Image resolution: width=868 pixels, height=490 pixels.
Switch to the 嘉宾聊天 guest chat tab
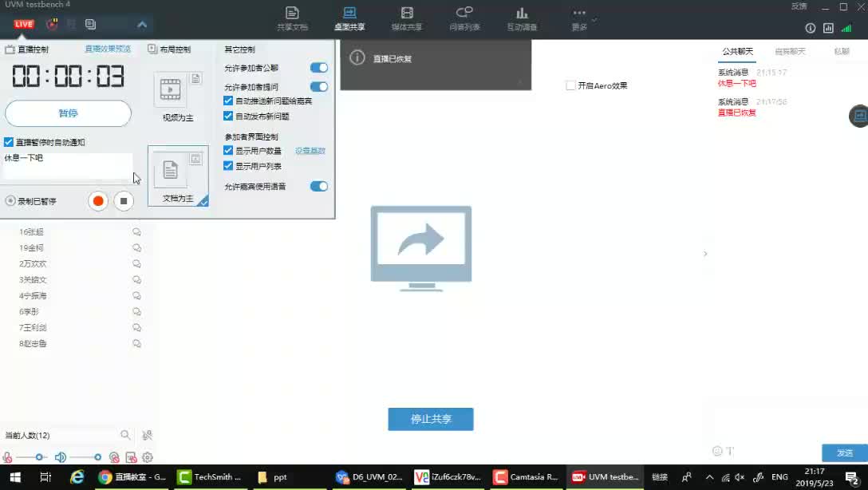790,52
